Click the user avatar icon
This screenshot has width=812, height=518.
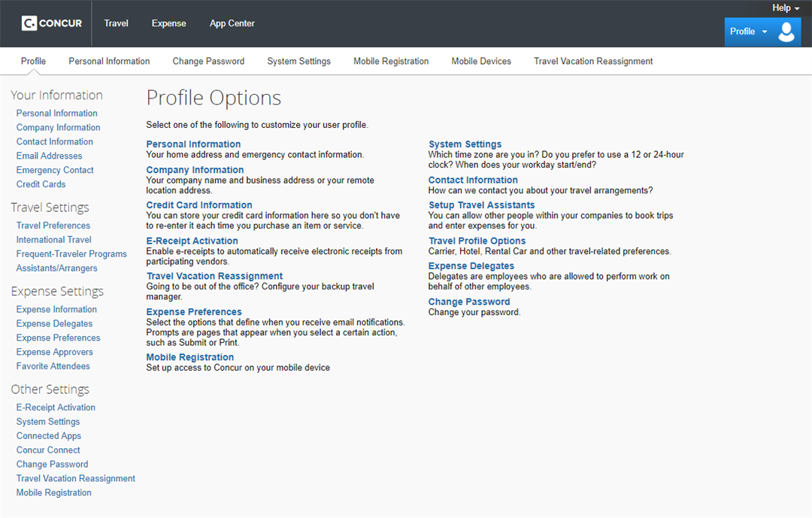786,32
